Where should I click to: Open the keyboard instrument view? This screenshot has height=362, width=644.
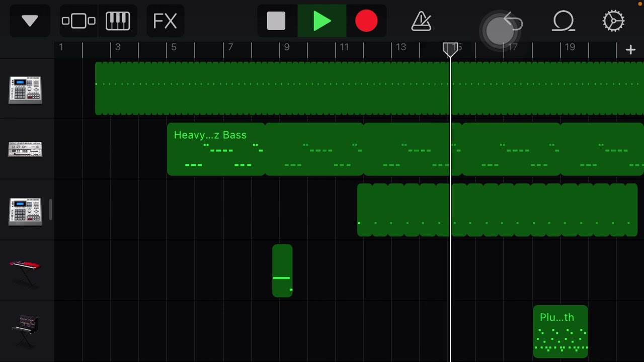click(118, 21)
